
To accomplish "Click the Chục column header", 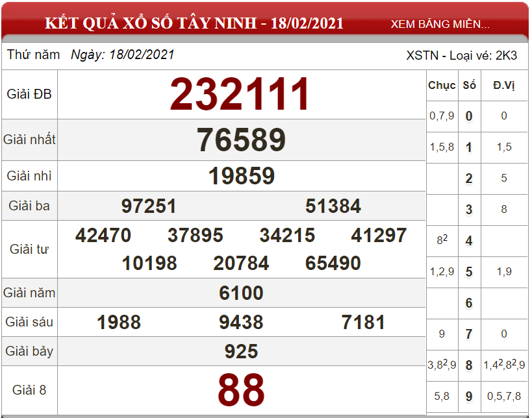I will click(x=442, y=85).
